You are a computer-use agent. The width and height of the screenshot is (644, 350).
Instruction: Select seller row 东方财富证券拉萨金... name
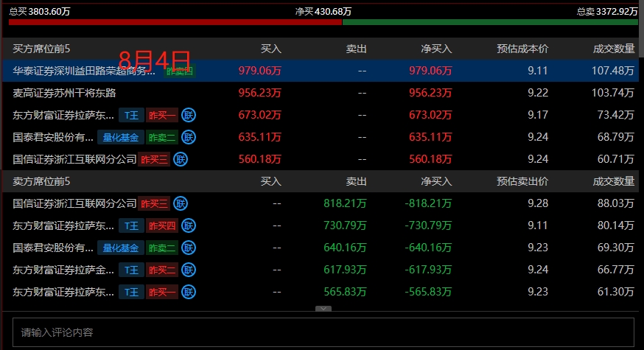point(63,270)
